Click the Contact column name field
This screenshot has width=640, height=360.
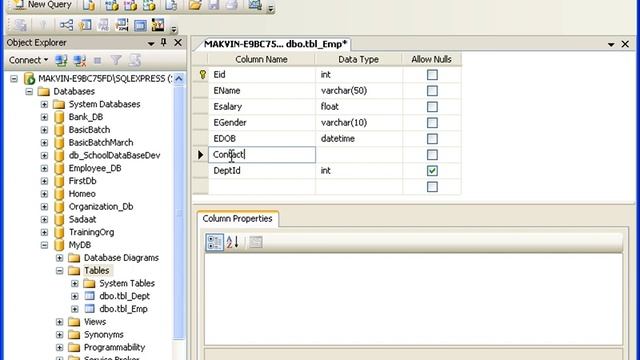coord(262,155)
